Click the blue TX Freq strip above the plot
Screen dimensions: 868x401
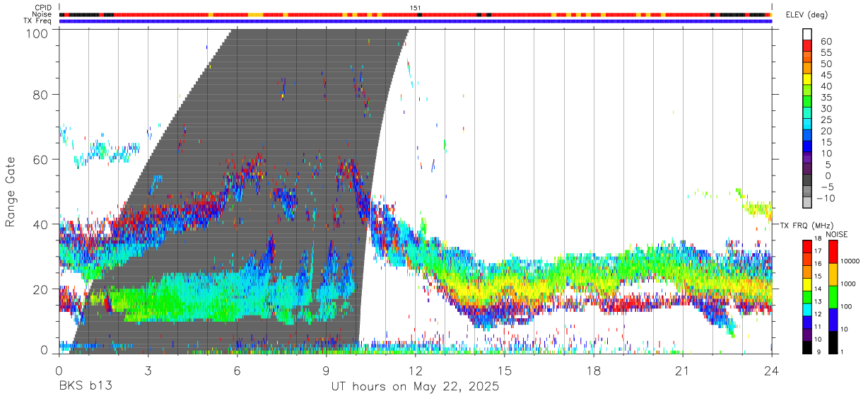[415, 21]
